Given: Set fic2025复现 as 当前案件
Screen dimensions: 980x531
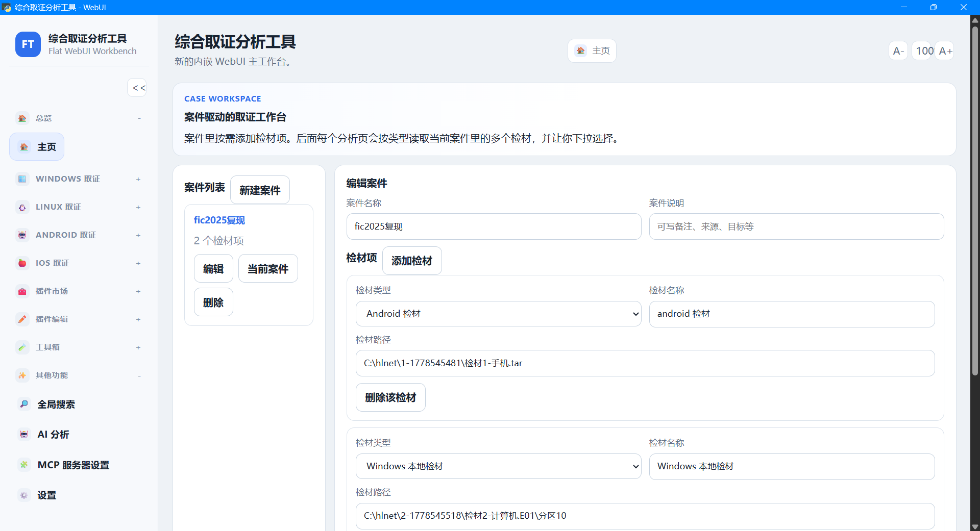Looking at the screenshot, I should (x=268, y=268).
